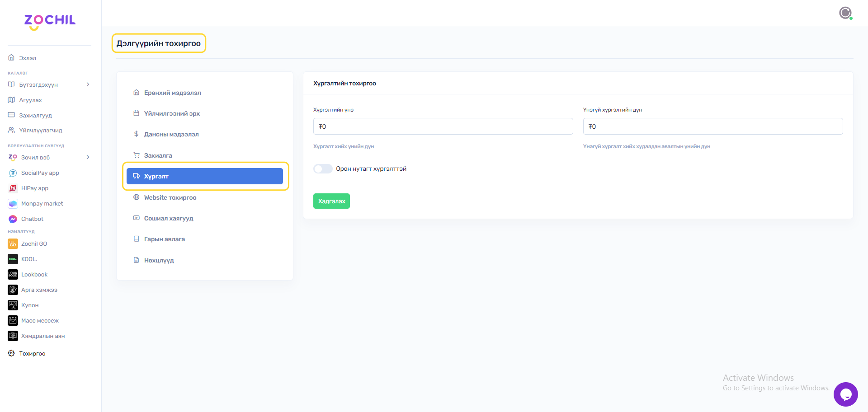
Task: Select the Website тохиргоо tab
Action: coord(170,197)
